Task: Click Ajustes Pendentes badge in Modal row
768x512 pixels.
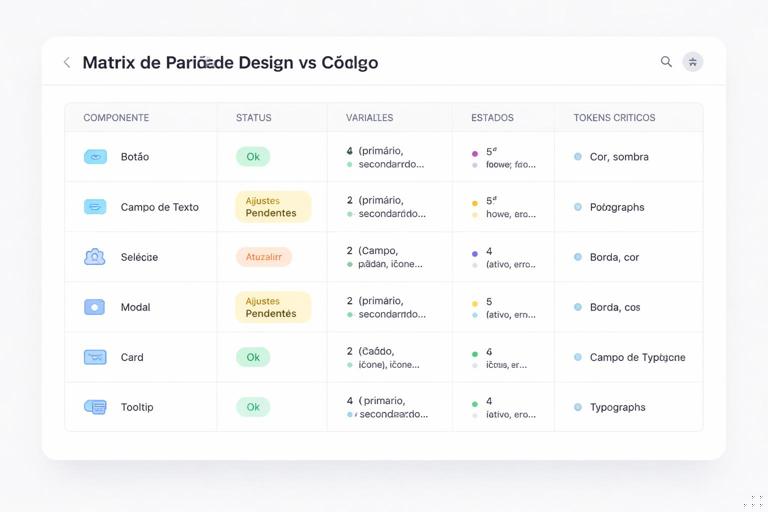Action: coord(273,307)
